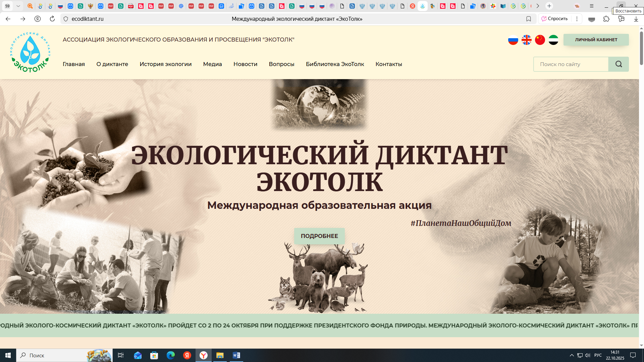Click the ПОДРОБНЕЕ button
The image size is (644, 362).
pos(319,236)
